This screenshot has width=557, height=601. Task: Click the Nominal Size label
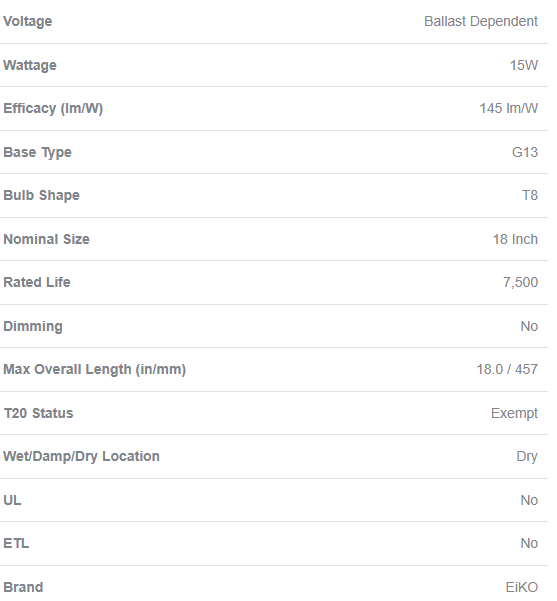tap(46, 240)
